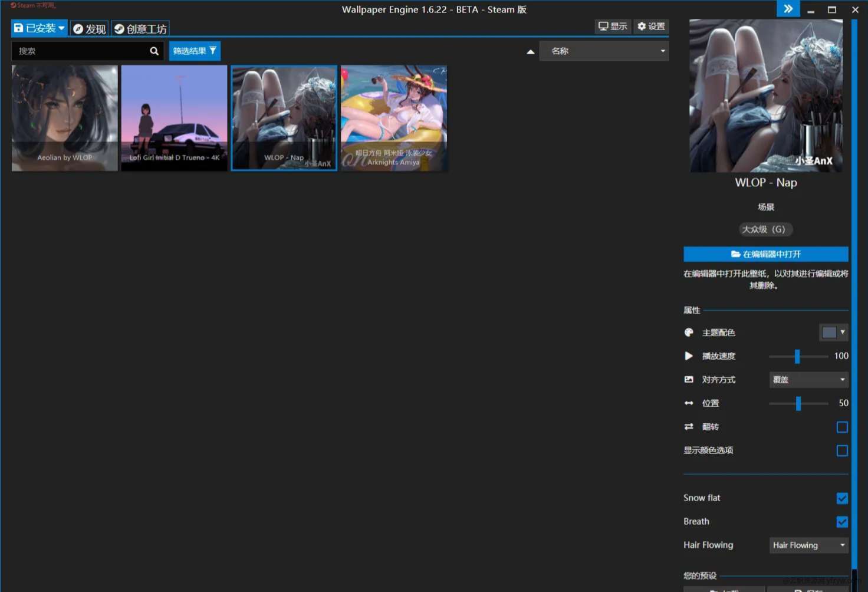The image size is (868, 592).
Task: Open the 名称 sort-by dropdown
Action: pyautogui.click(x=604, y=51)
